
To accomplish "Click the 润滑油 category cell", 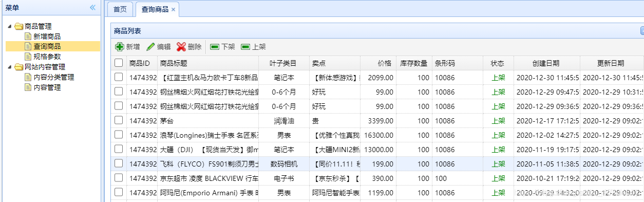I will (x=284, y=121).
